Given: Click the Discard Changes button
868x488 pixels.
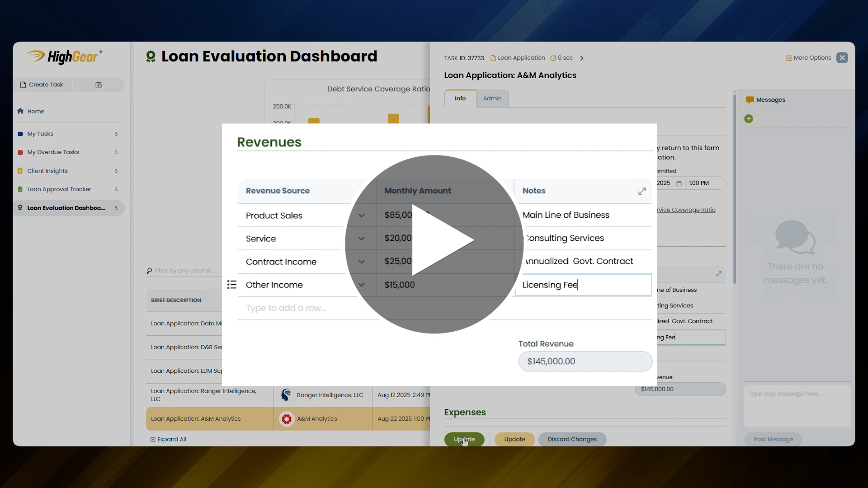Looking at the screenshot, I should [572, 439].
